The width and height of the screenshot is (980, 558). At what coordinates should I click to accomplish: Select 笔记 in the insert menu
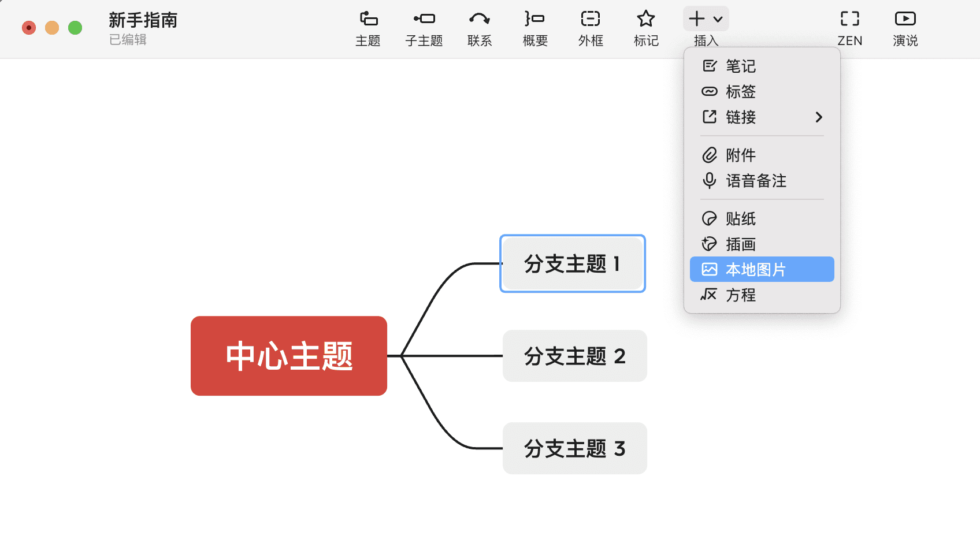coord(740,66)
